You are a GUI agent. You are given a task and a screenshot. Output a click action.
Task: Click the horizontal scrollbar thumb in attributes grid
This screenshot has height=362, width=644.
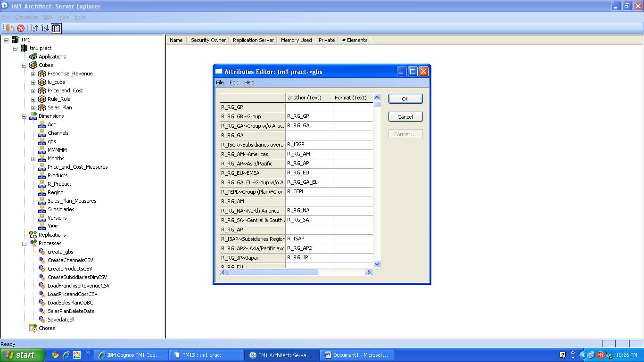click(x=273, y=272)
